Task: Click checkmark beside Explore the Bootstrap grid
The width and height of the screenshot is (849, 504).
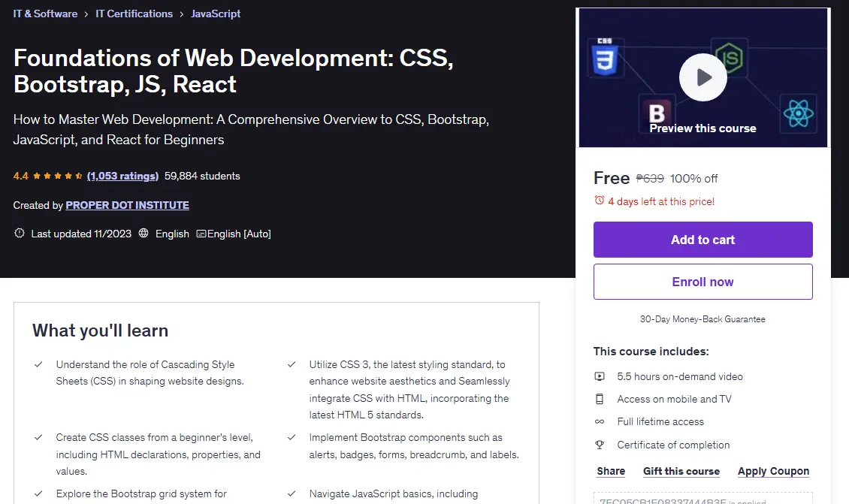Action: pyautogui.click(x=38, y=493)
